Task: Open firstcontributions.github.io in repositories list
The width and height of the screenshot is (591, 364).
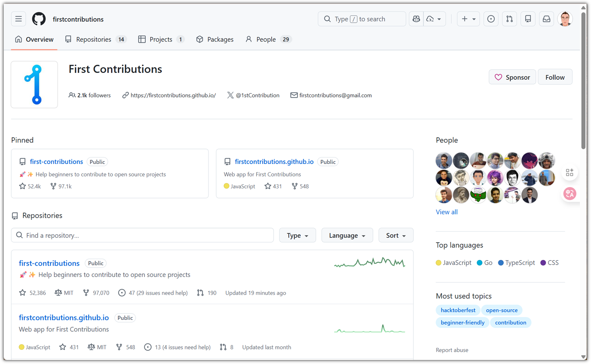Action: [64, 318]
